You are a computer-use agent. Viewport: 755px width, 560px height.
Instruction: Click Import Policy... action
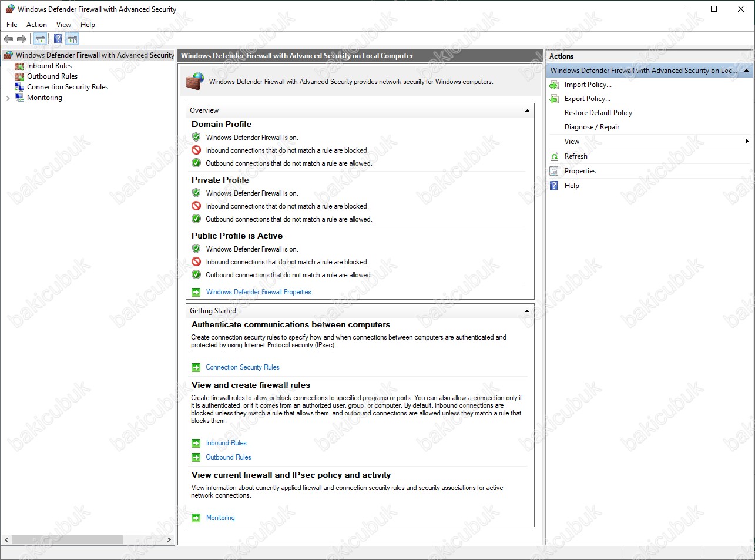pyautogui.click(x=588, y=85)
